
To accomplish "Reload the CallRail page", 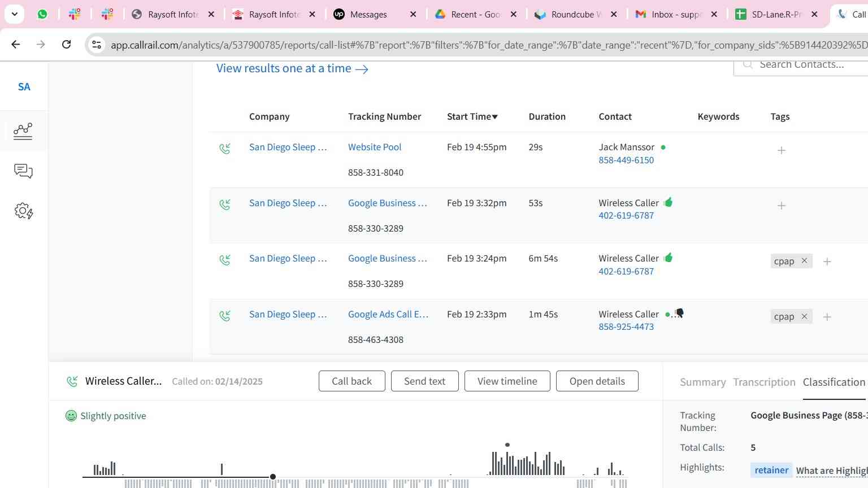I will click(x=66, y=44).
